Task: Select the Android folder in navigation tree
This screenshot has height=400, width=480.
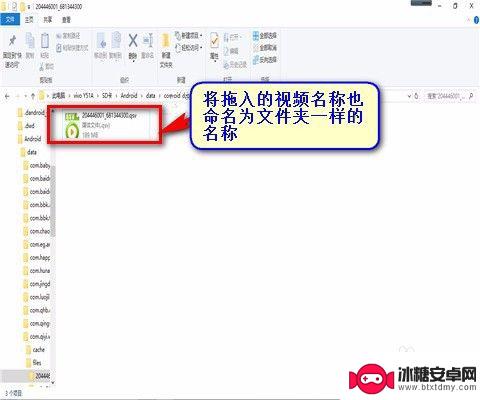Action: [29, 139]
